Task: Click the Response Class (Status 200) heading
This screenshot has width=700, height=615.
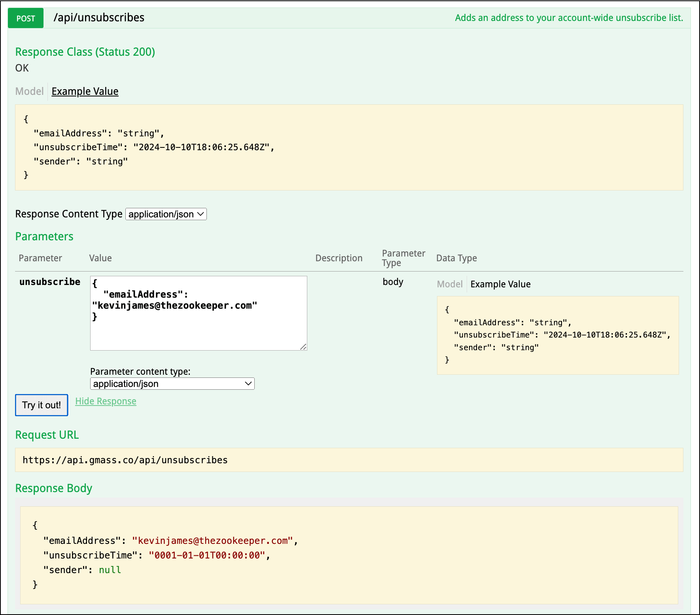Action: tap(85, 52)
